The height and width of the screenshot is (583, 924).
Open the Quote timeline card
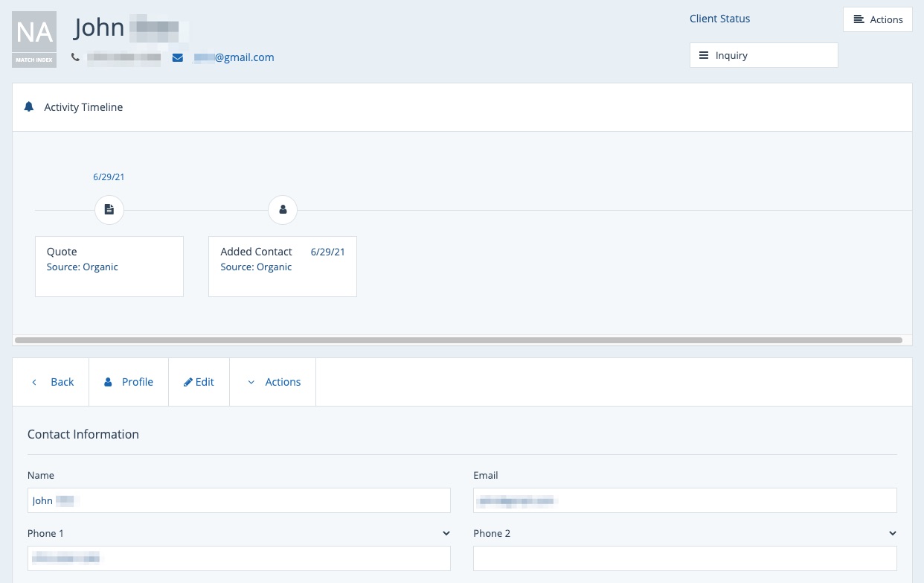point(109,267)
